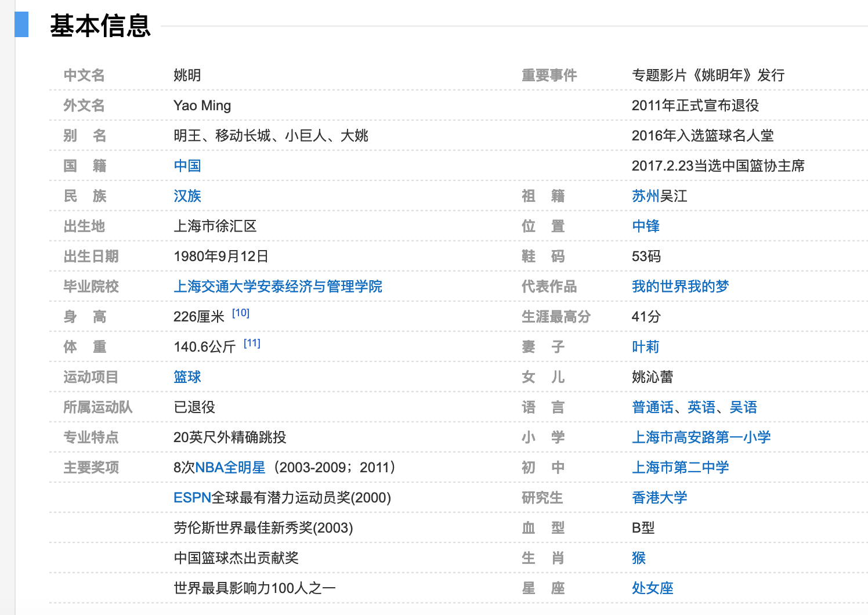Click the 生涯最高分 field label

[x=556, y=317]
